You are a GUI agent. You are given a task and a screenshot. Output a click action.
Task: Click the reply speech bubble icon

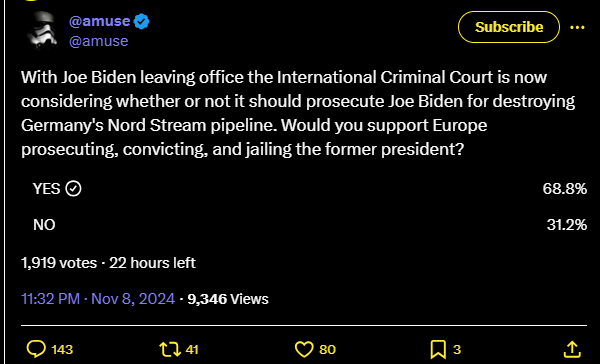[36, 349]
